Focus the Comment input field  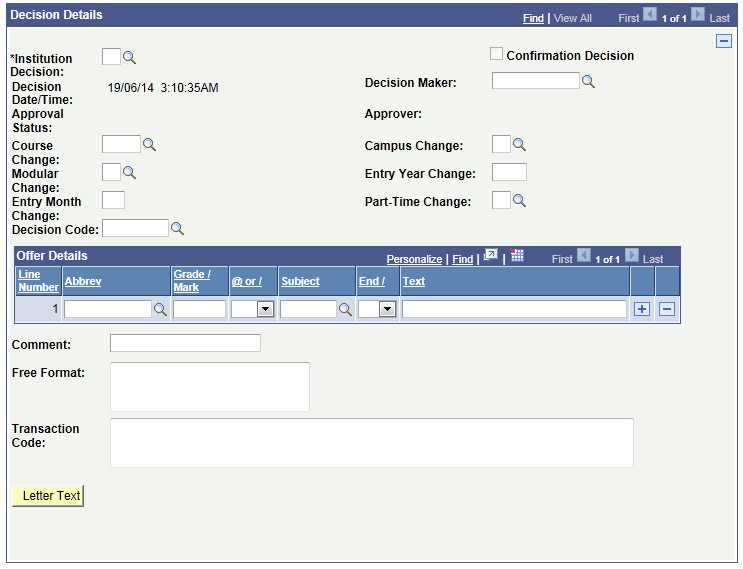[185, 343]
